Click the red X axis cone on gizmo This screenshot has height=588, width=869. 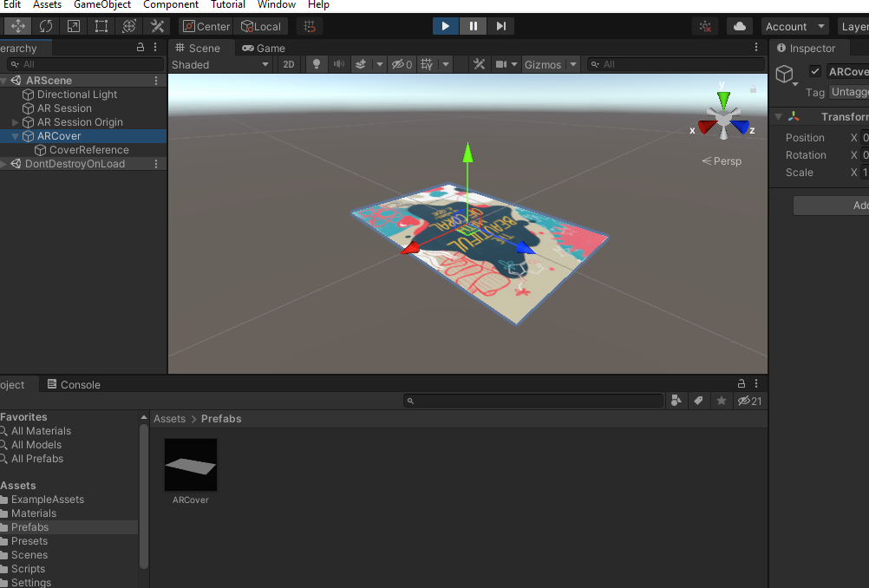[x=706, y=127]
